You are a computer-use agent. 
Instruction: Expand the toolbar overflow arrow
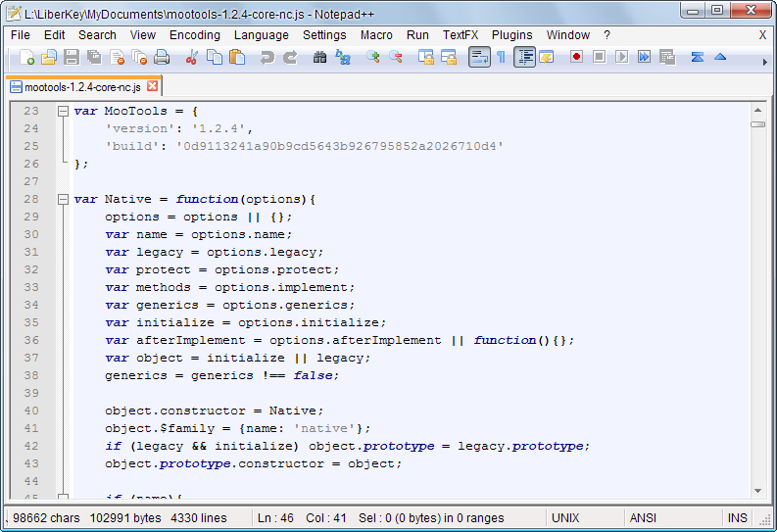[x=764, y=62]
